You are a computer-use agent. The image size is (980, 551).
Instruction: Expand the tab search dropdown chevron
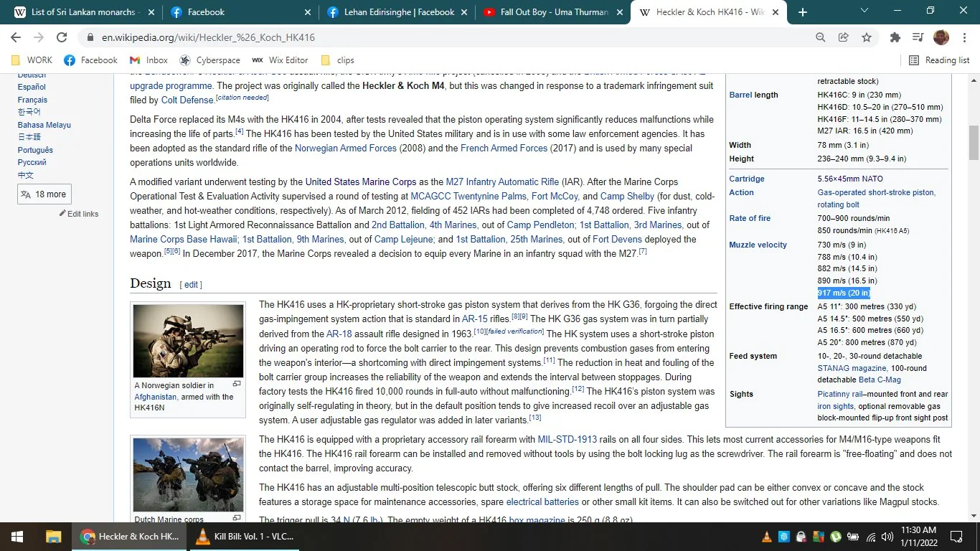click(864, 11)
